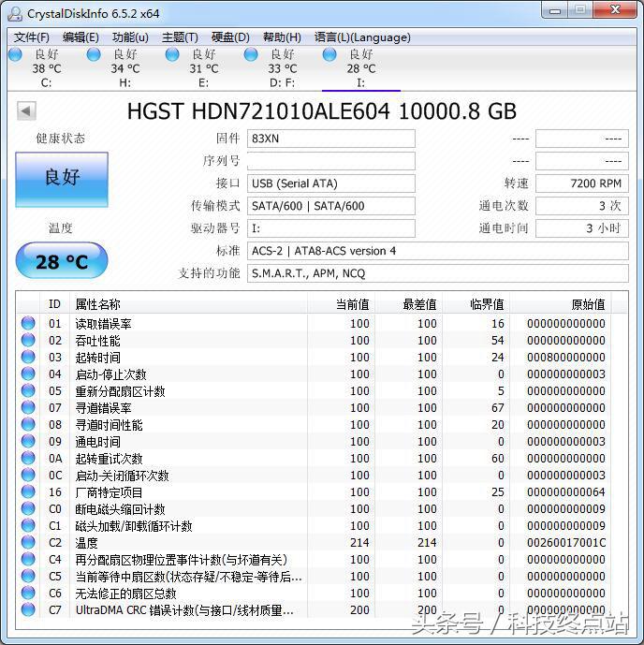Click status icon for 起转重试次数 row
The image size is (644, 645).
[x=28, y=458]
